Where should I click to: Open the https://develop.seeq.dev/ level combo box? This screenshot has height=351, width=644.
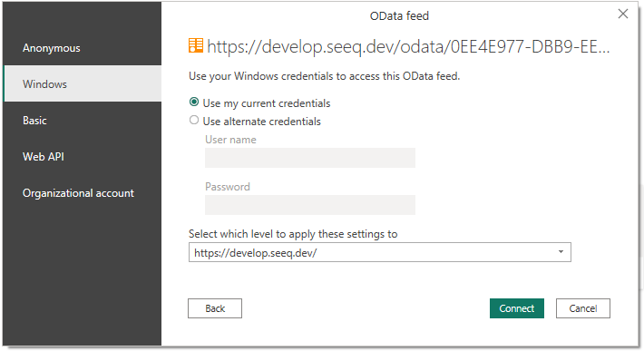380,252
